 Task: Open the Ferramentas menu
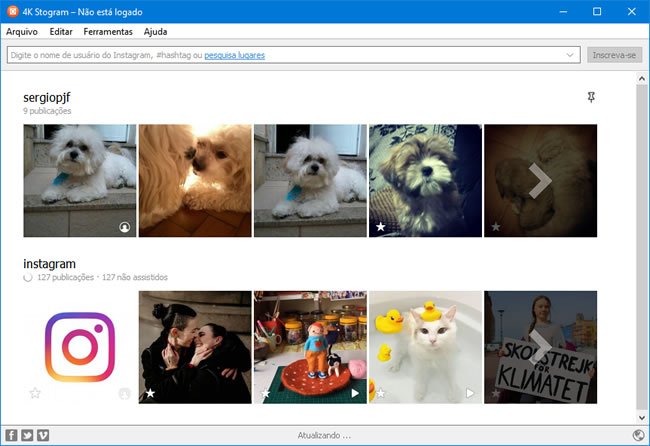(x=108, y=32)
